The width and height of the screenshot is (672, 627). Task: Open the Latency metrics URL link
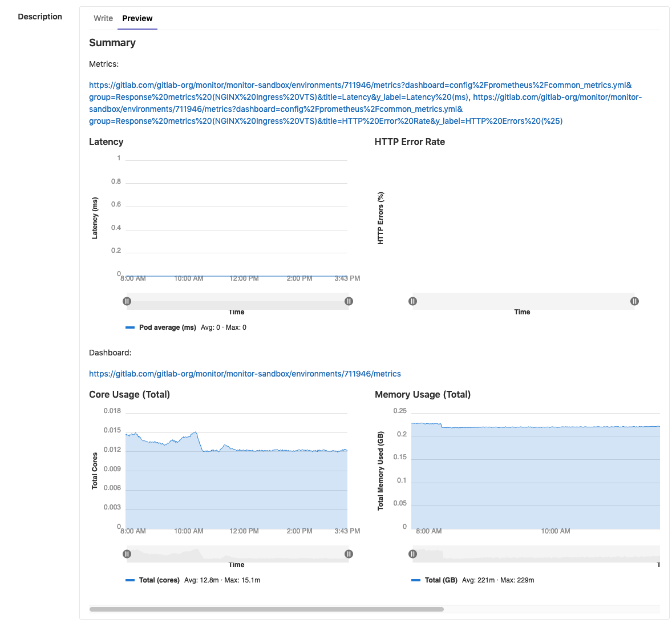361,91
